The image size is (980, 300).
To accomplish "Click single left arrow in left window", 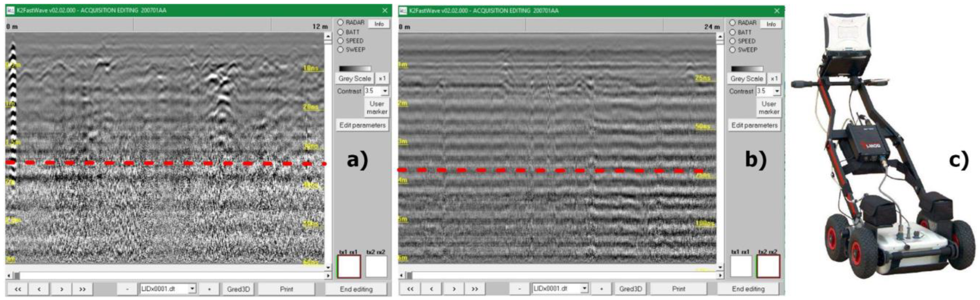I will pyautogui.click(x=39, y=289).
